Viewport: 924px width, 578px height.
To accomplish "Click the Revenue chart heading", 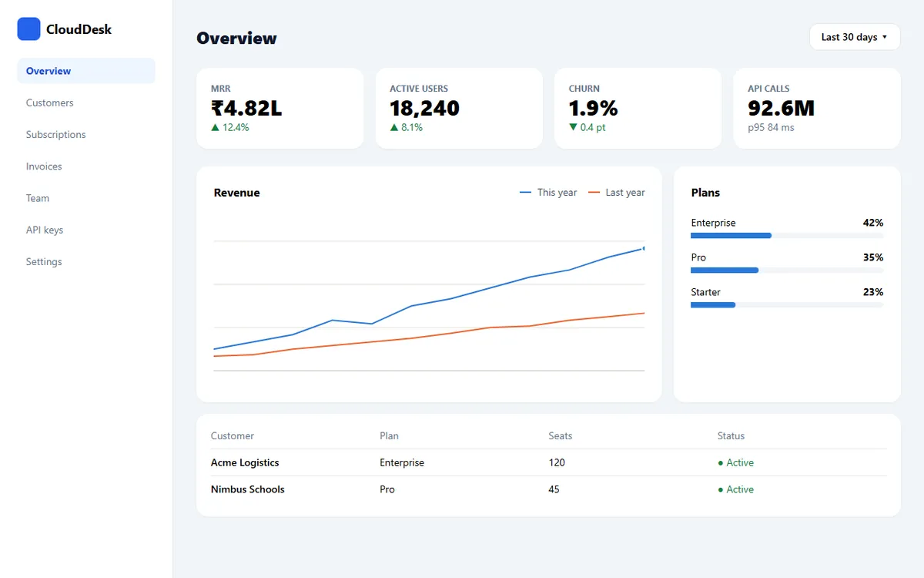I will tap(237, 193).
